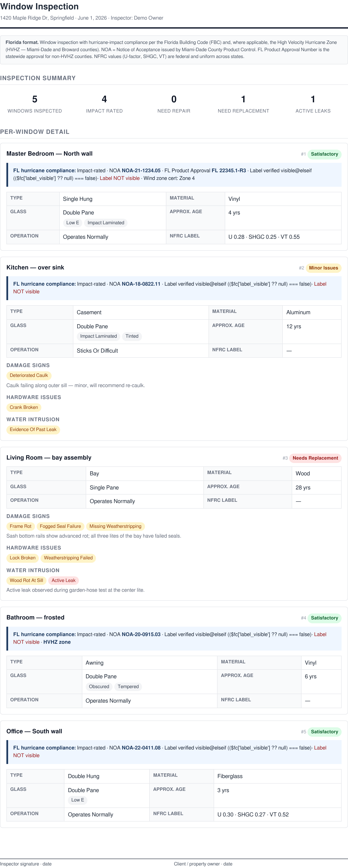Click the Lock Broken tag
The height and width of the screenshot is (868, 348).
23,558
